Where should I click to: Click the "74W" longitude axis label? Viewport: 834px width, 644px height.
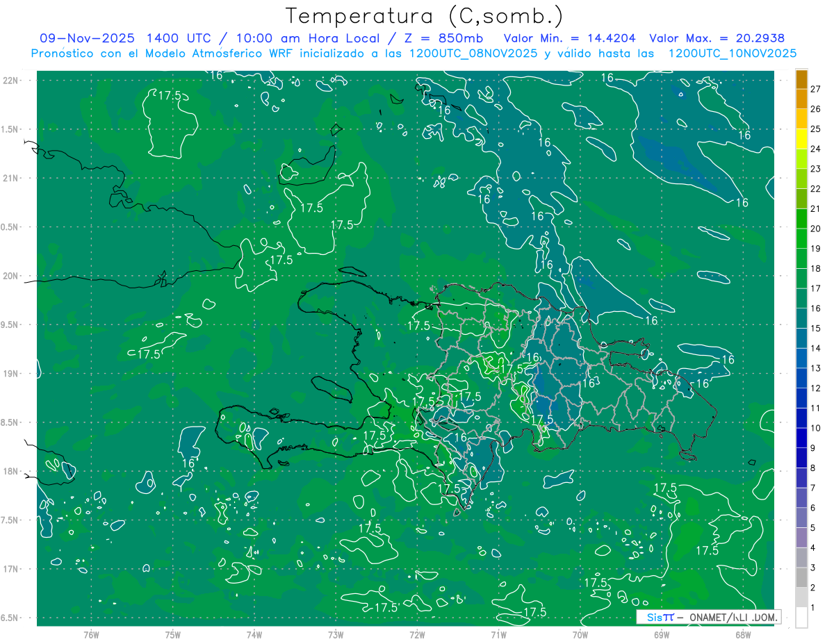254,634
